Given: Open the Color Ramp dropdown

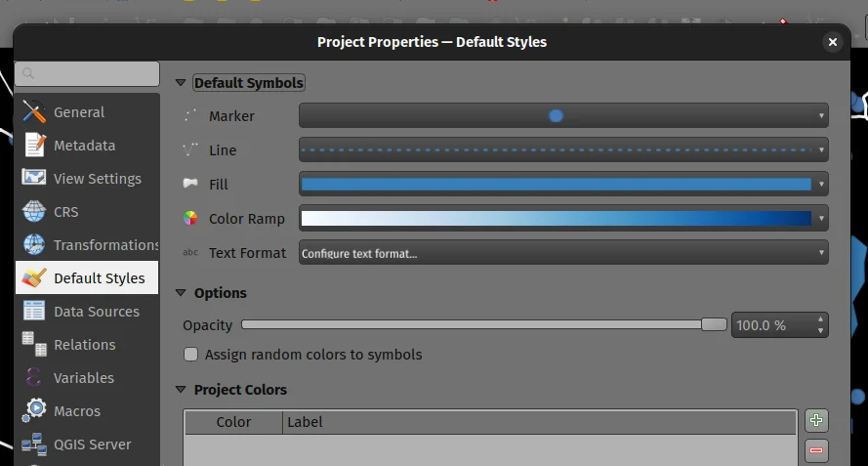Looking at the screenshot, I should (821, 219).
